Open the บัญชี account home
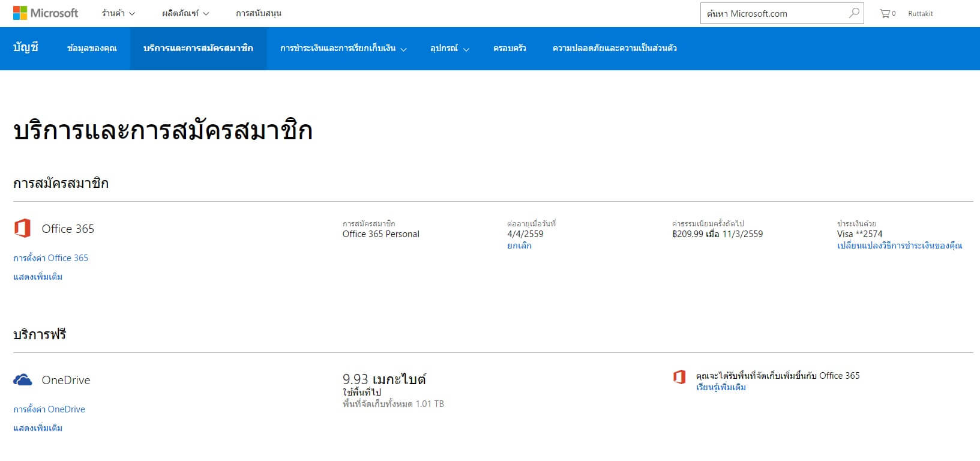980x461 pixels. 26,47
